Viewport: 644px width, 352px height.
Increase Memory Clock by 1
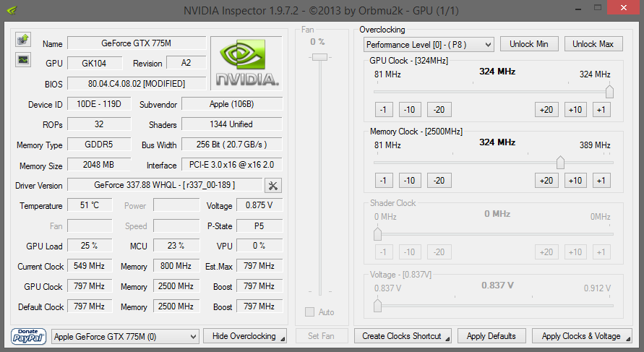(601, 180)
